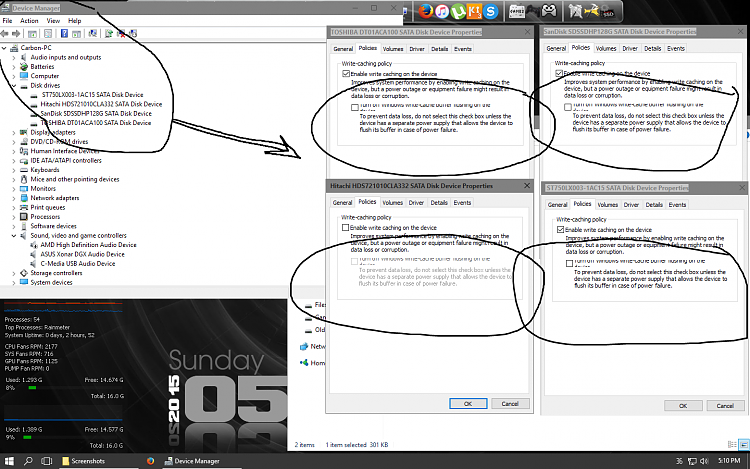This screenshot has width=750, height=469.
Task: Click Cancel in the ST750LX003 properties dialog
Action: (725, 405)
